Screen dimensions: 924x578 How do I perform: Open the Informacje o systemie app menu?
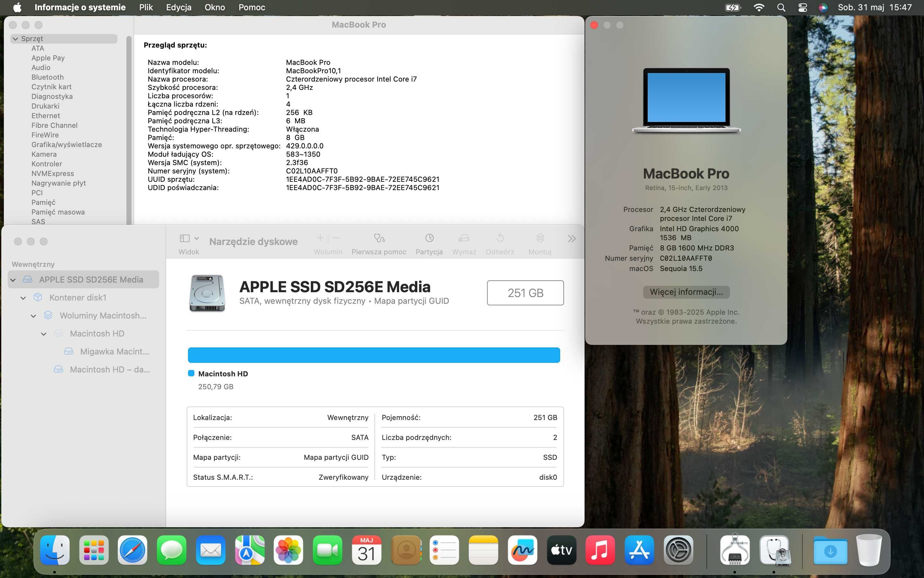pos(80,7)
